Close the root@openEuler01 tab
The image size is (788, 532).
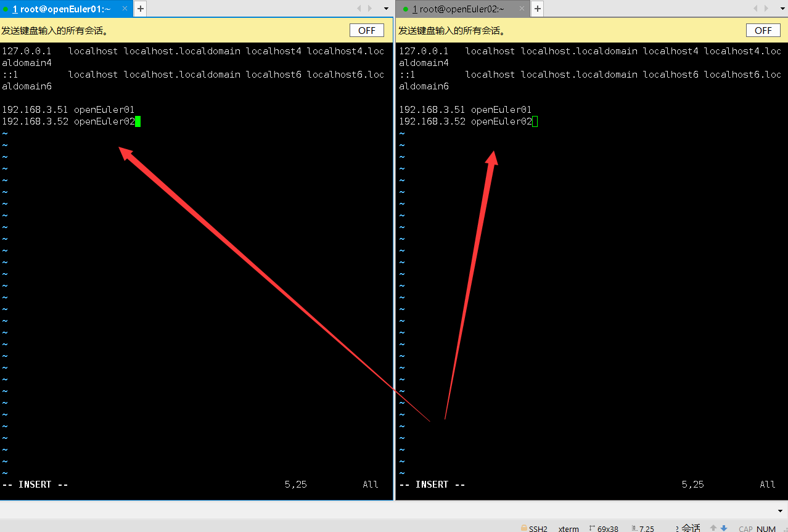pos(126,9)
